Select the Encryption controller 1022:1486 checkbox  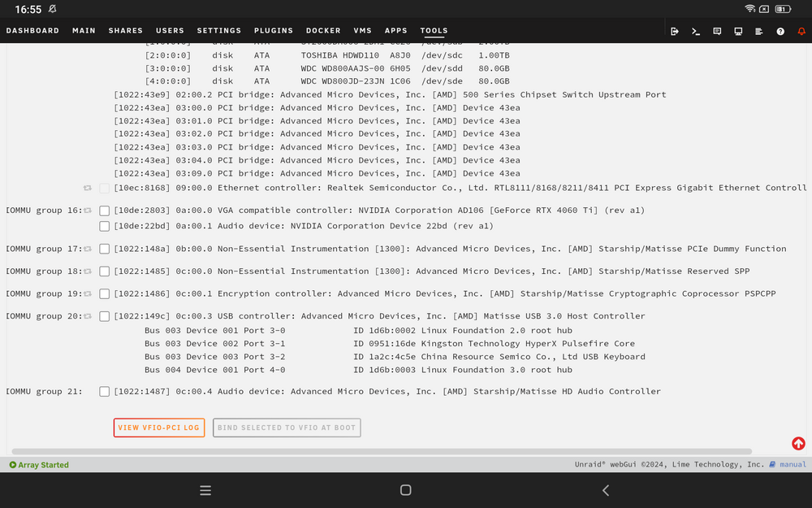click(x=104, y=293)
